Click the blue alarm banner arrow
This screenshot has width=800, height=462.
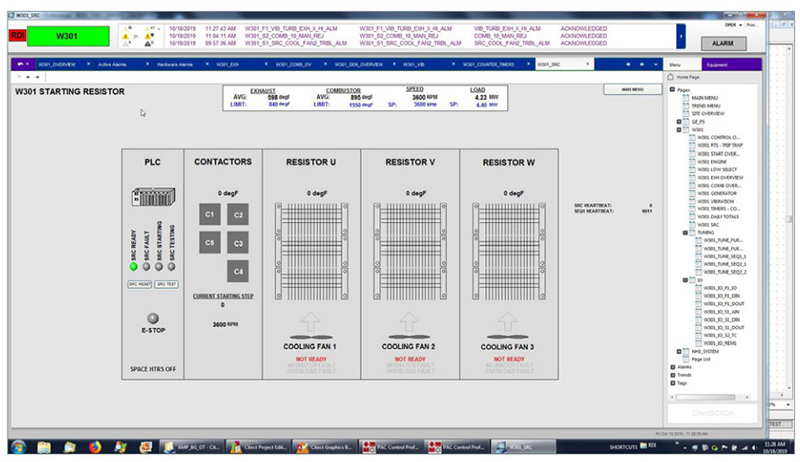pos(681,36)
